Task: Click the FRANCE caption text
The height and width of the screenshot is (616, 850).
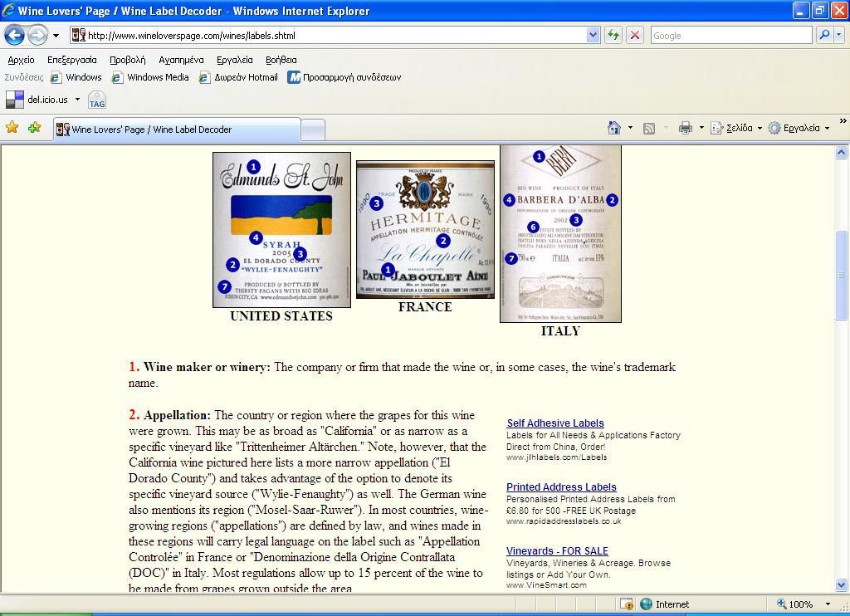Action: [425, 307]
